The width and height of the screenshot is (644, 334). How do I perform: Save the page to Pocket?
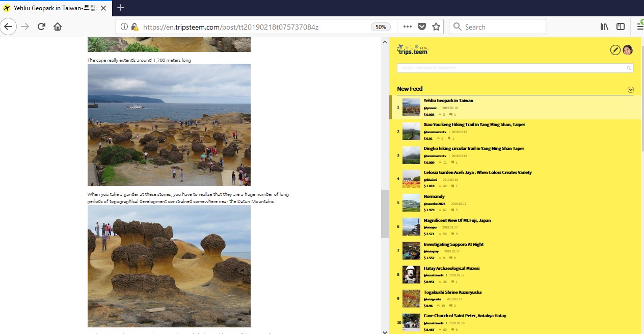[x=422, y=27]
